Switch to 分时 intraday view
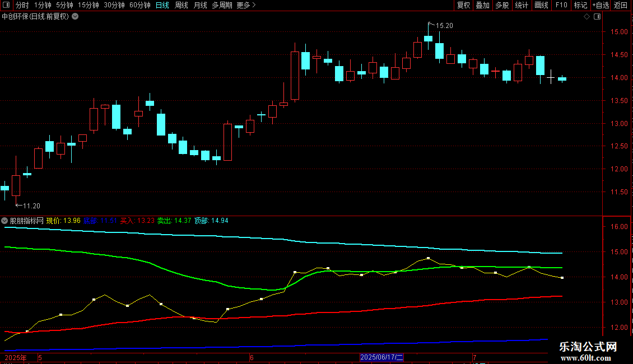 point(22,5)
